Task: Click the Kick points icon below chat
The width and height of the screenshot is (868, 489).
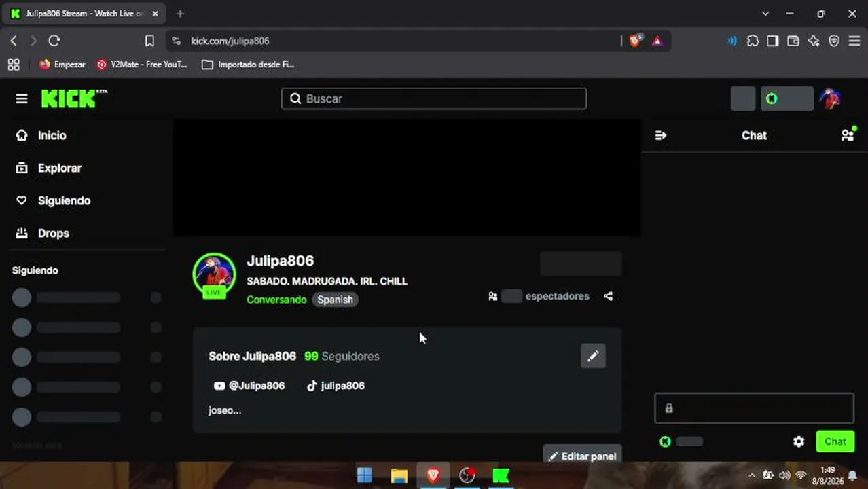Action: click(665, 441)
